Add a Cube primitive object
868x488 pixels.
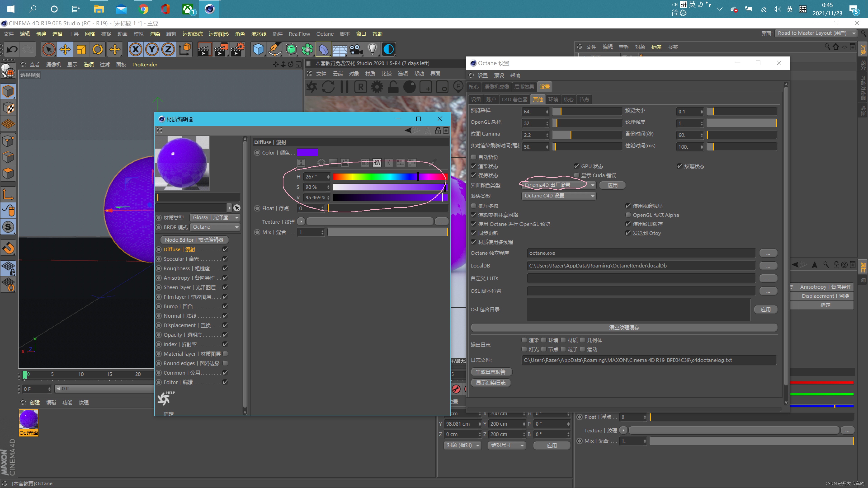coord(258,49)
